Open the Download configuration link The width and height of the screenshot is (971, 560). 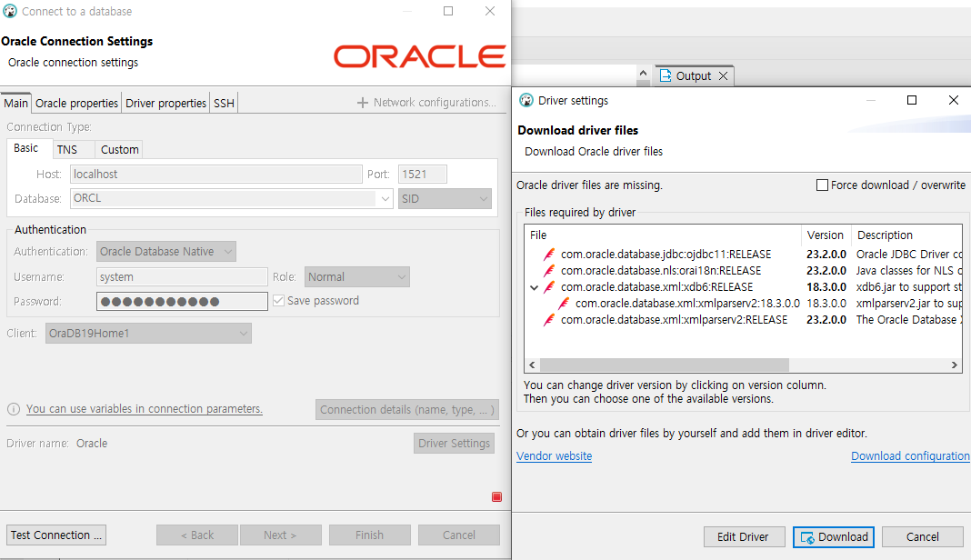click(910, 456)
